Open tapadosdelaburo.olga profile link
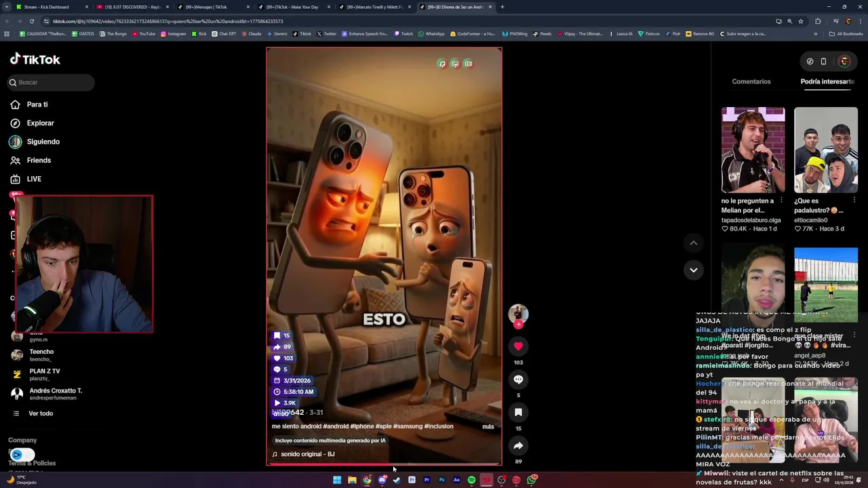This screenshot has height=488, width=868. pyautogui.click(x=751, y=220)
